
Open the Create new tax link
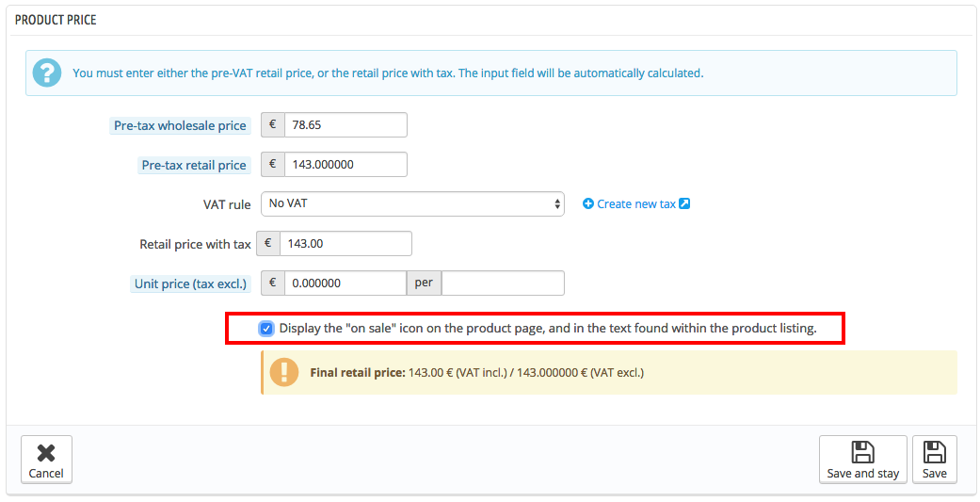pos(635,203)
